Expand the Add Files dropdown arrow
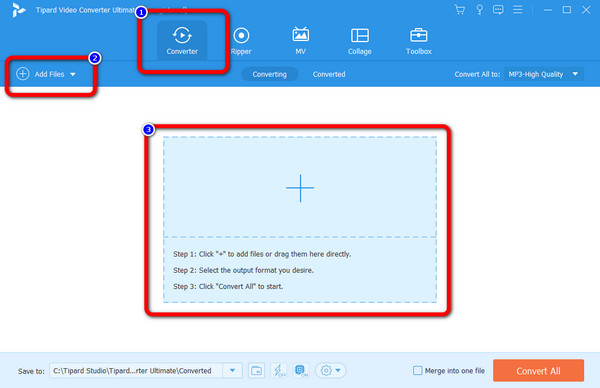Image resolution: width=600 pixels, height=388 pixels. click(x=73, y=74)
